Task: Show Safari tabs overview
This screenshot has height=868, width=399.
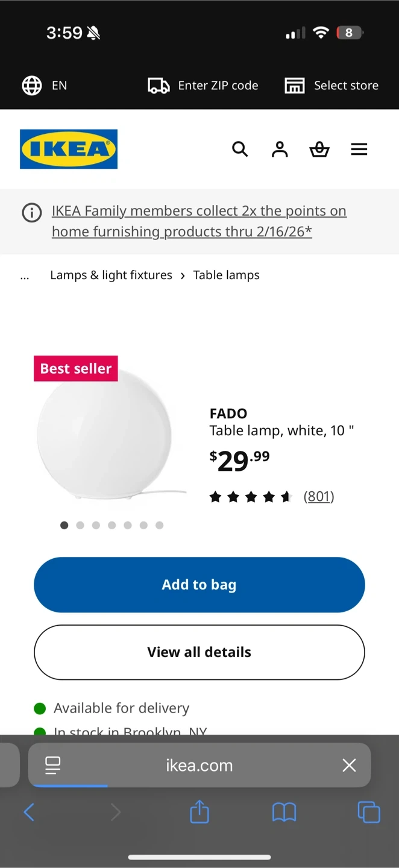Action: [369, 812]
